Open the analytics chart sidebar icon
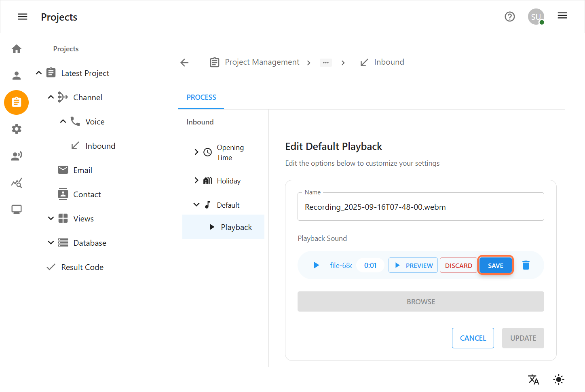585x392 pixels. 17,183
